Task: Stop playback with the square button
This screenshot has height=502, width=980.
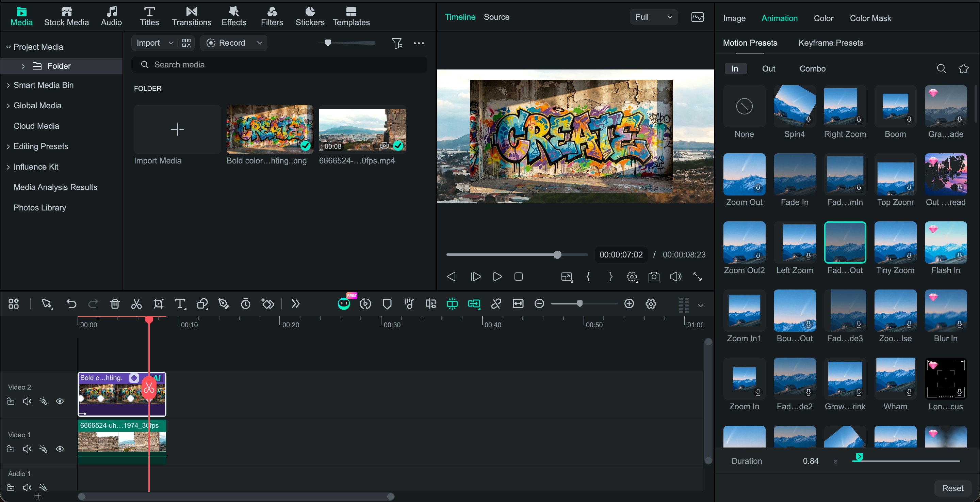Action: [518, 277]
